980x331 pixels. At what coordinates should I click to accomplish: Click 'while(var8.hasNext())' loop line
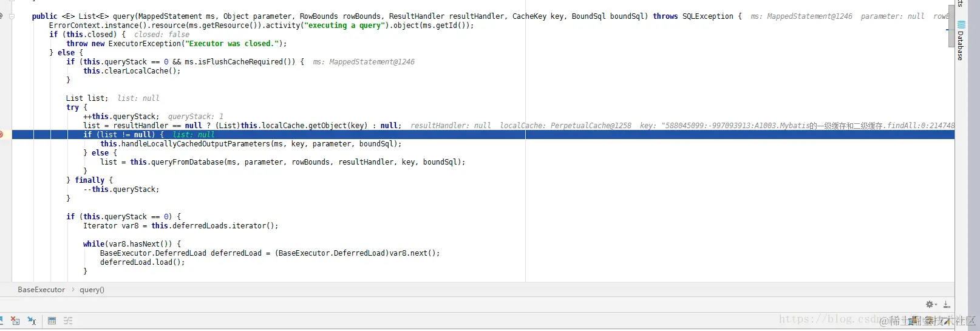click(x=132, y=244)
